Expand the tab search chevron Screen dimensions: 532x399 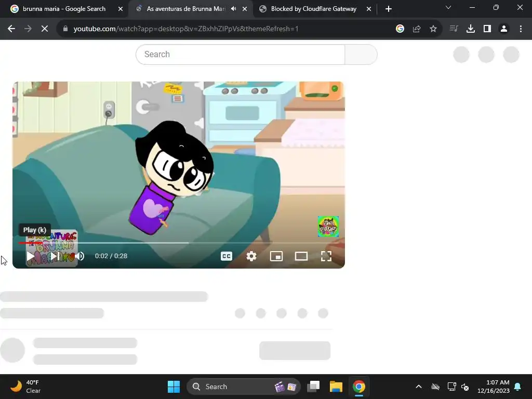coord(448,7)
